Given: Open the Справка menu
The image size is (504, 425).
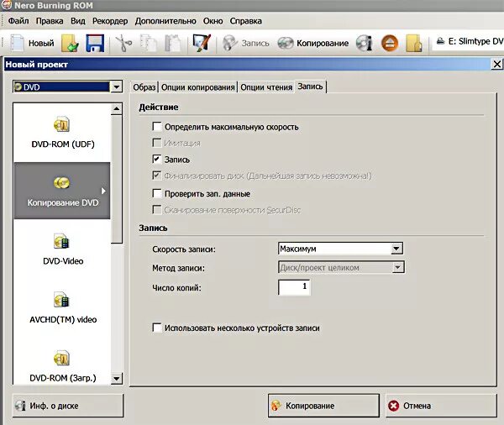Looking at the screenshot, I should click(245, 21).
